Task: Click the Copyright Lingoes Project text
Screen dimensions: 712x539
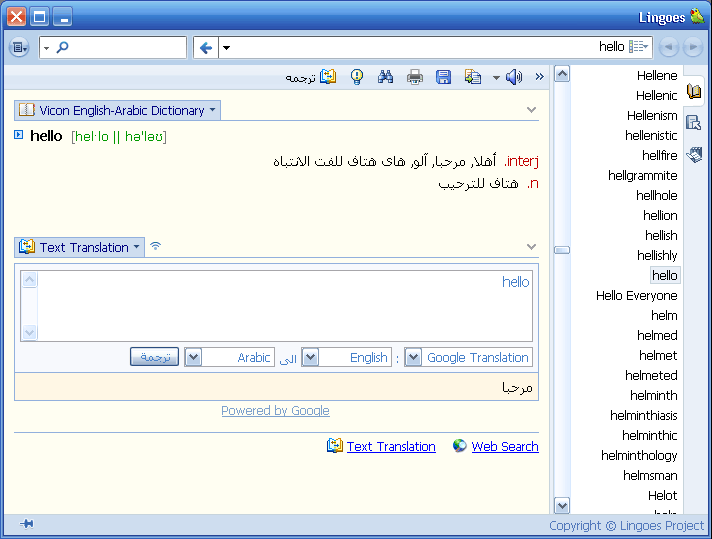Action: pos(627,525)
